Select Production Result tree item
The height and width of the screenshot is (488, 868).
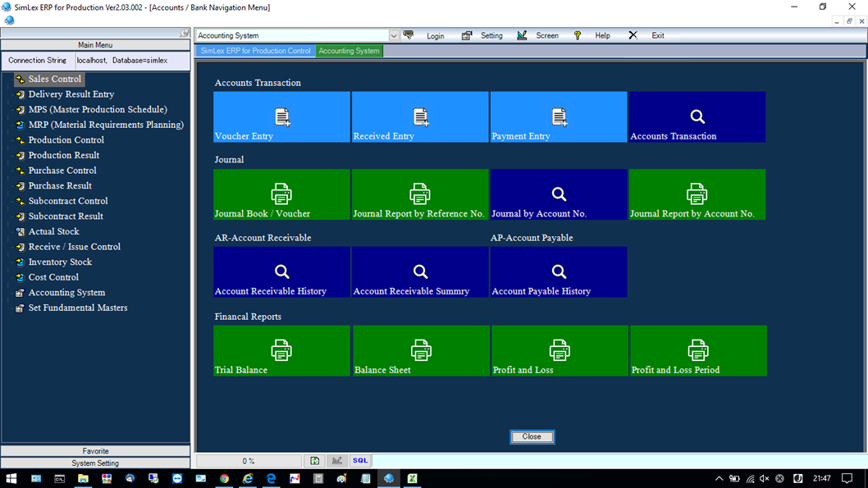click(x=64, y=155)
